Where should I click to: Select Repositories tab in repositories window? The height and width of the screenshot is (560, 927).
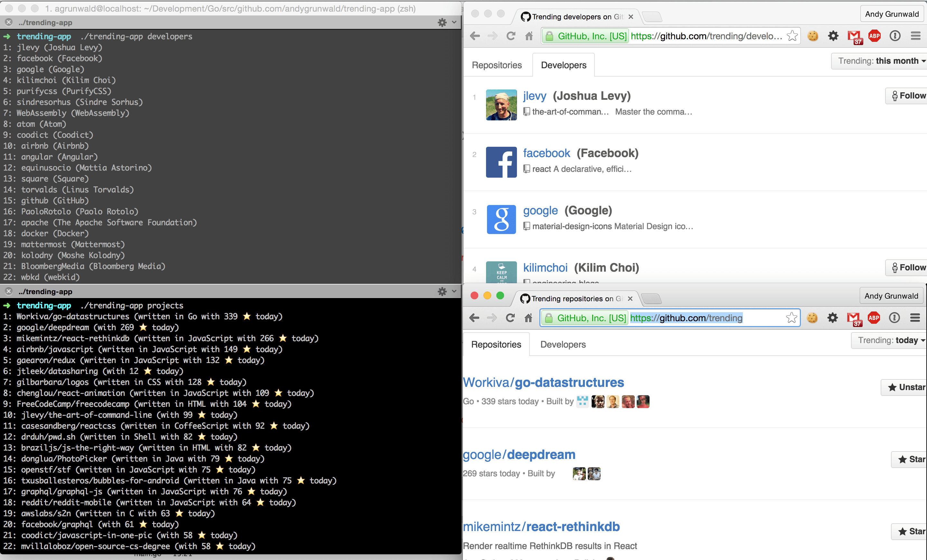tap(496, 344)
